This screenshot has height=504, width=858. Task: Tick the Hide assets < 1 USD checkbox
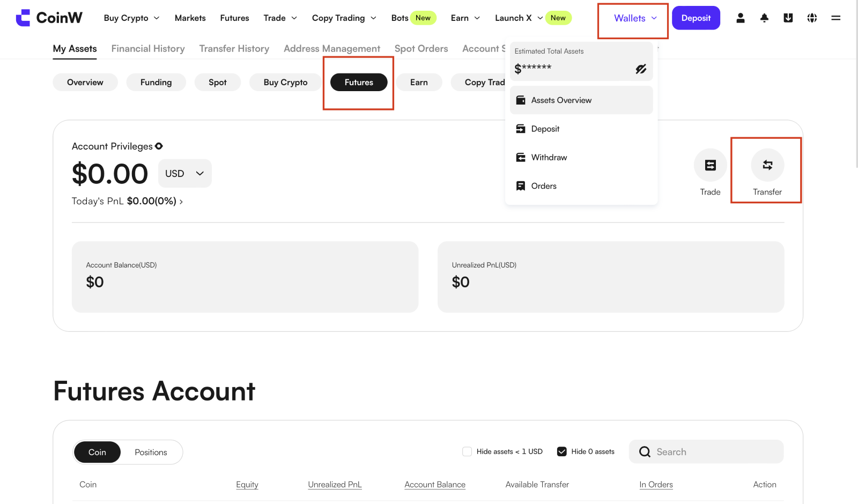(x=467, y=451)
